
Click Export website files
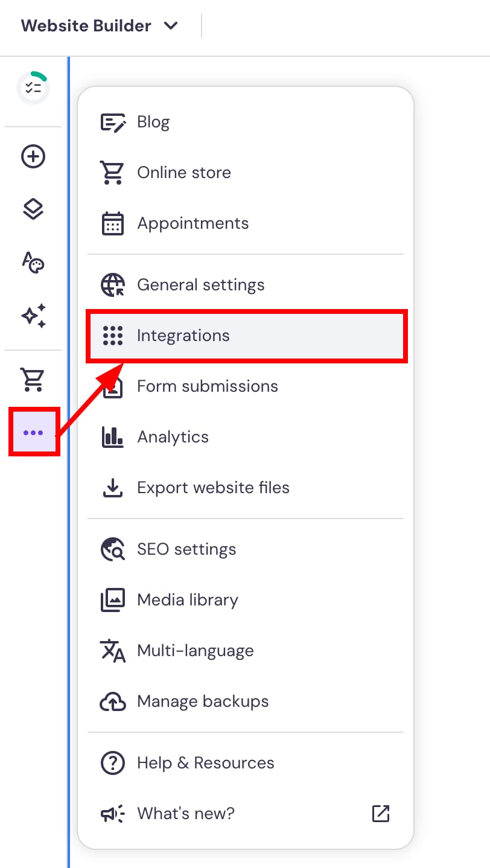(213, 488)
